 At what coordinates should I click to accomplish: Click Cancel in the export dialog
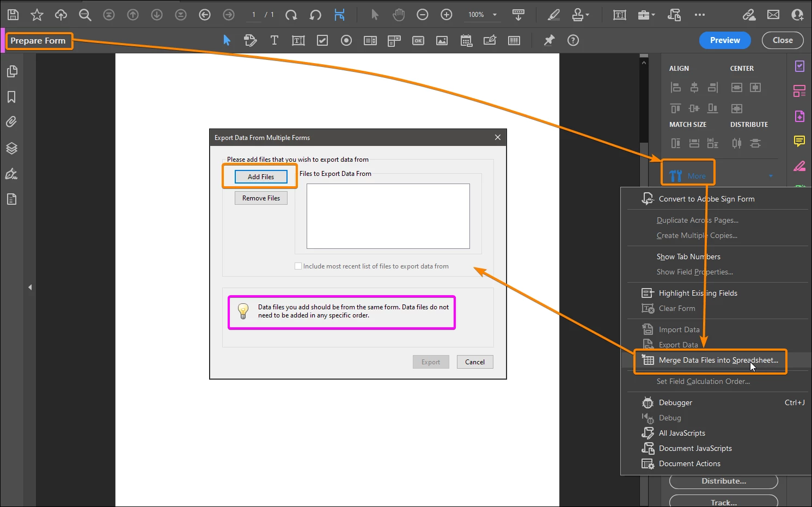pos(475,362)
